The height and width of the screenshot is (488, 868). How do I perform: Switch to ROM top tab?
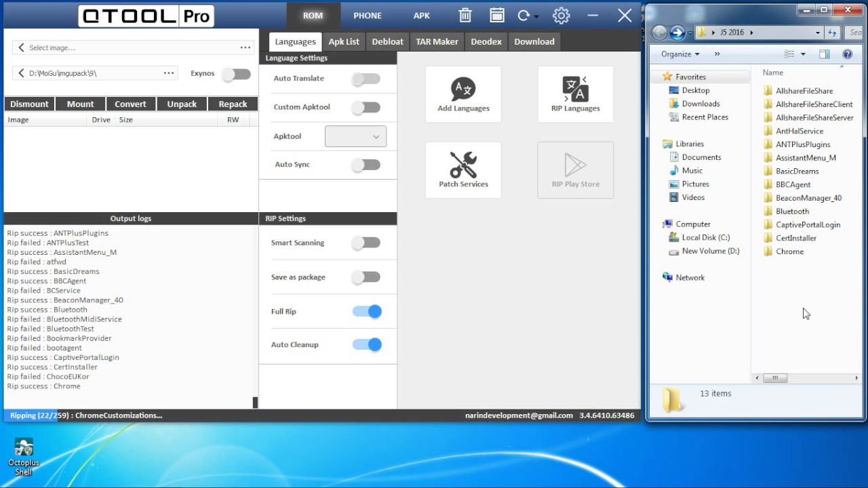[x=313, y=16]
